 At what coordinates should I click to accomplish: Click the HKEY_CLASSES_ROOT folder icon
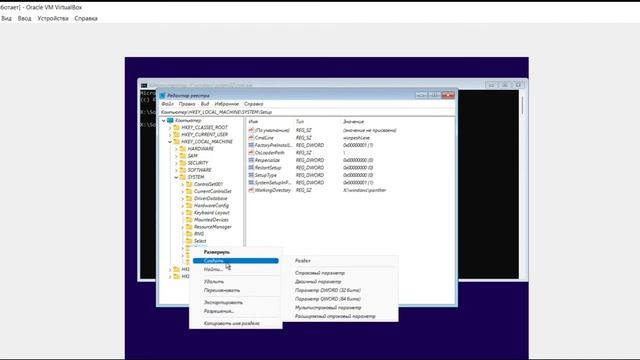[x=176, y=127]
